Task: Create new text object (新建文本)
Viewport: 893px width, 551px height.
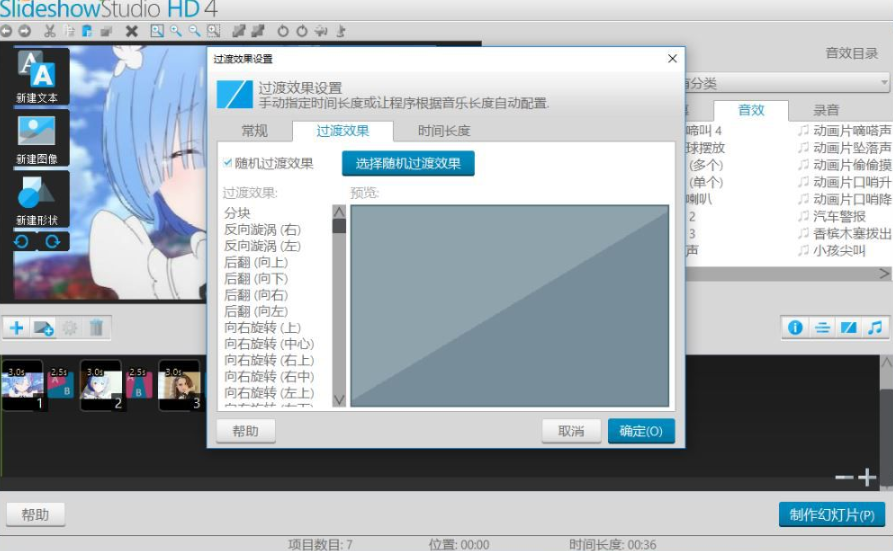Action: pos(36,77)
